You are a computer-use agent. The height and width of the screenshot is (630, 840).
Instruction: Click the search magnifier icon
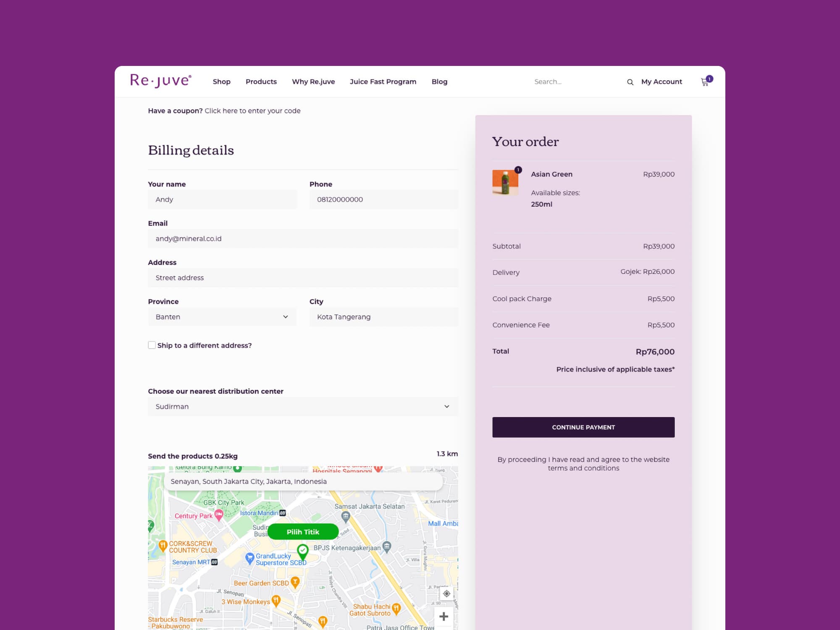pos(630,82)
